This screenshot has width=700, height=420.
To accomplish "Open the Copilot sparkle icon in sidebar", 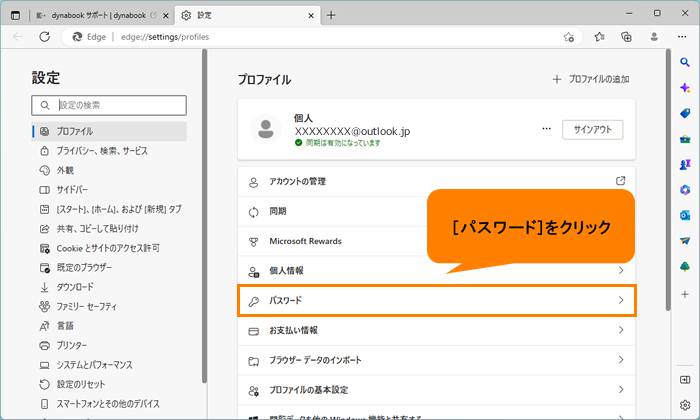I will (685, 87).
